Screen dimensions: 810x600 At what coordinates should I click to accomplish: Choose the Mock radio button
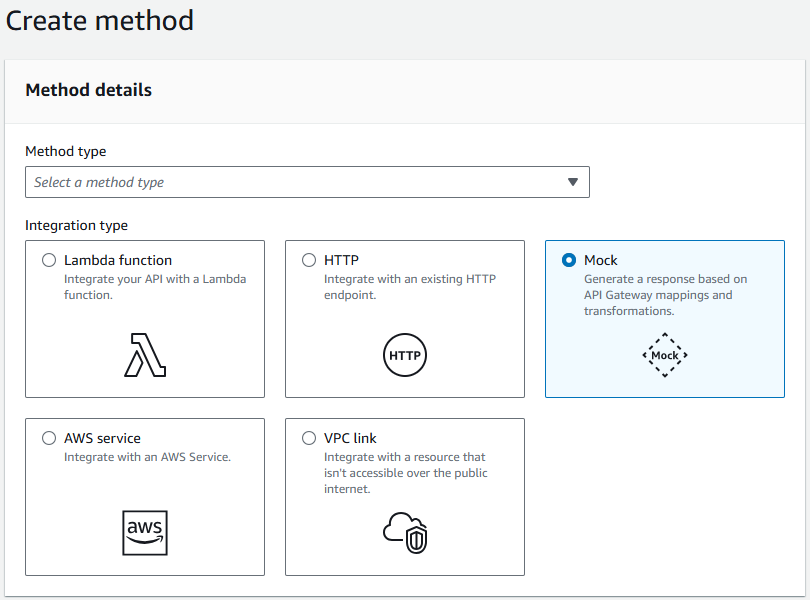(569, 260)
